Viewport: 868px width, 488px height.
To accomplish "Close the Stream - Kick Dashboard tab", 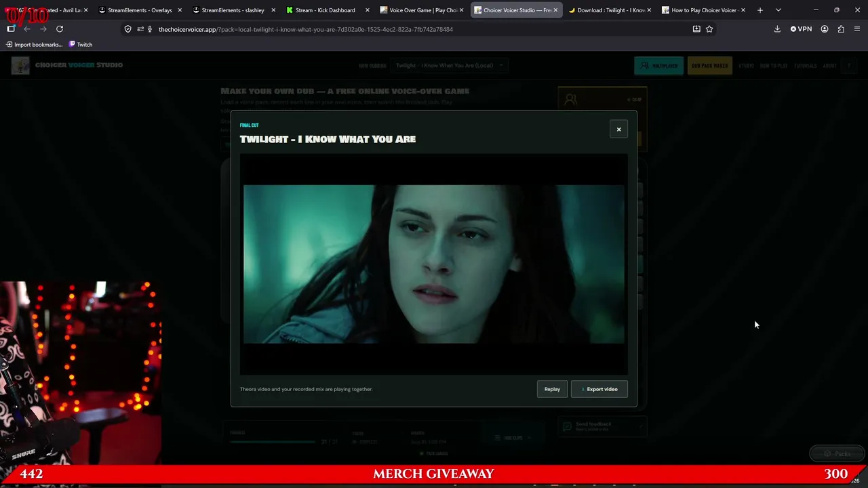I will 367,10.
